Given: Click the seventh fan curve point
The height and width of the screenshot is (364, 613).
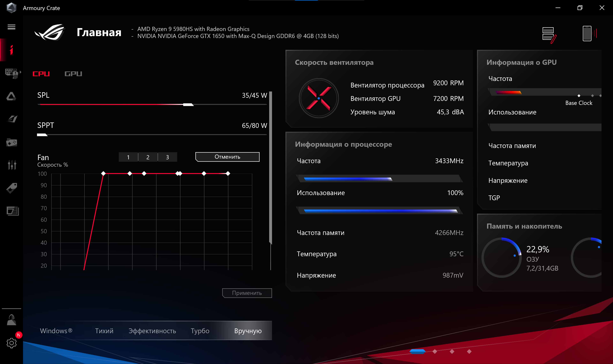Looking at the screenshot, I should 228,173.
